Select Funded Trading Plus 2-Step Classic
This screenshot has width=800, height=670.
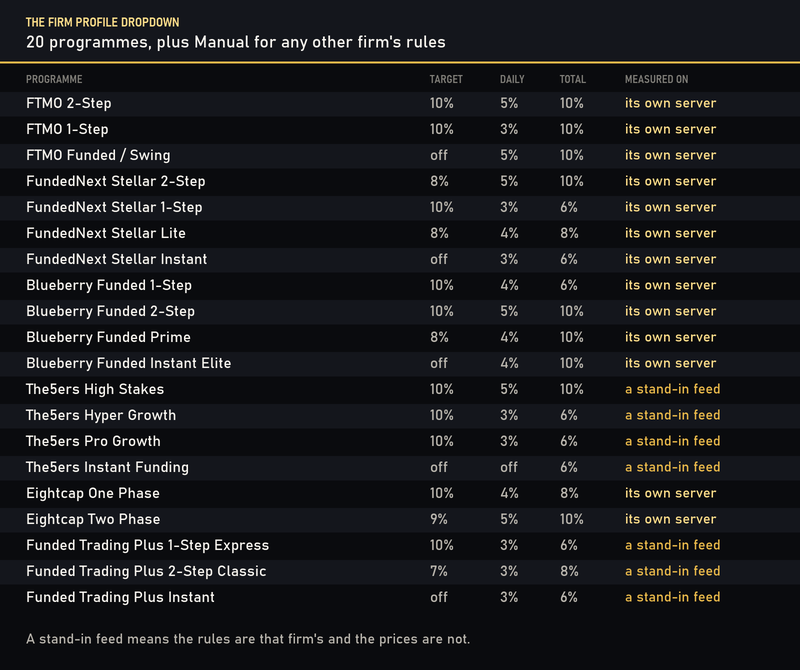pos(400,572)
